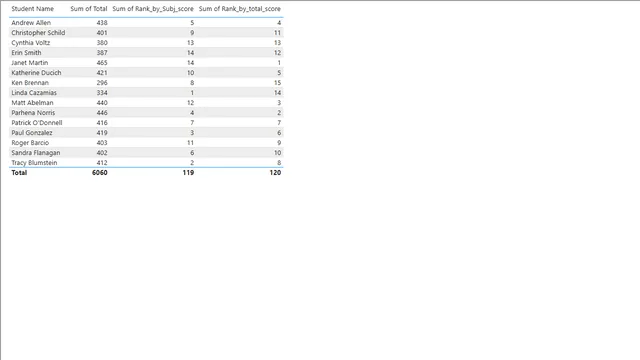
Task: Select Tracy Blumstein name cell
Action: click(34, 163)
